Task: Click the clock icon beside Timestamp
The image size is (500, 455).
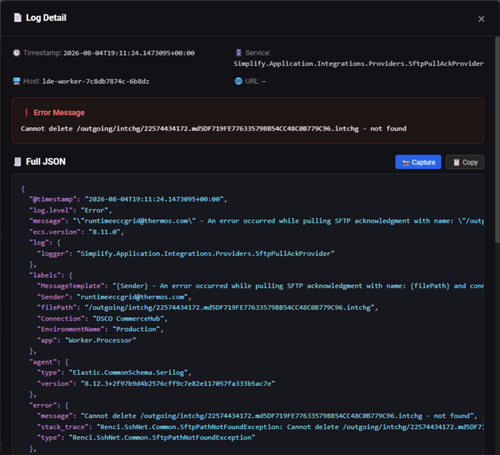Action: [16, 53]
